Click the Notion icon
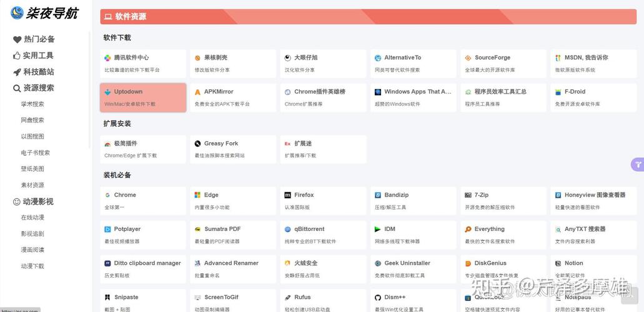Screen dimensions: 644x312 click(558, 263)
